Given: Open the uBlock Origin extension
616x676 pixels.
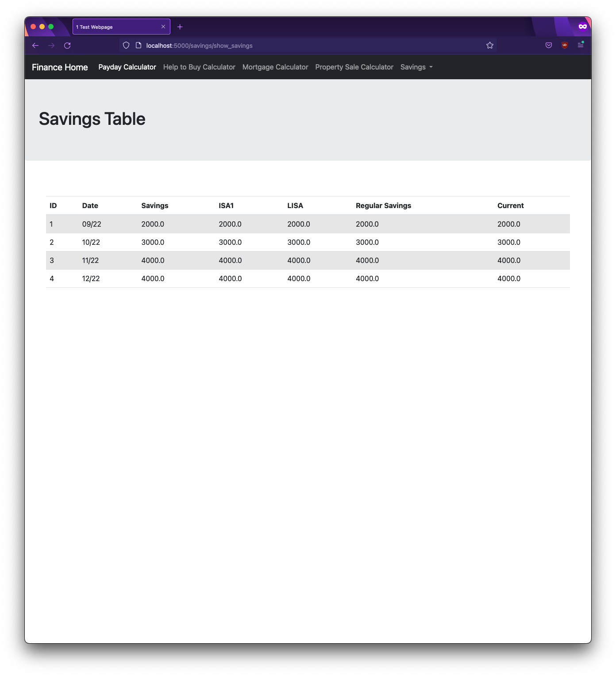Looking at the screenshot, I should (565, 46).
